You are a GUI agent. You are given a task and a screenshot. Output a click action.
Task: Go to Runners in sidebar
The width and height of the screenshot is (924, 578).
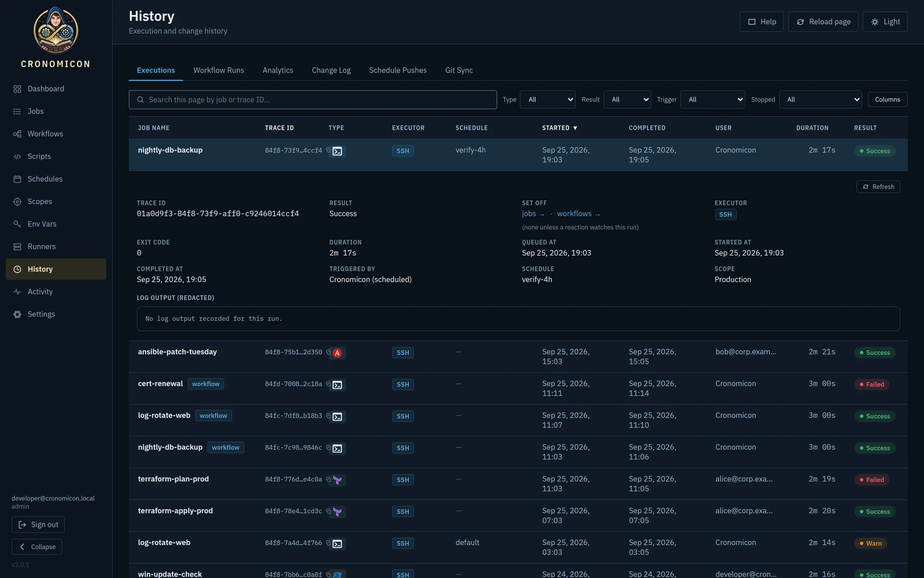tap(56, 247)
